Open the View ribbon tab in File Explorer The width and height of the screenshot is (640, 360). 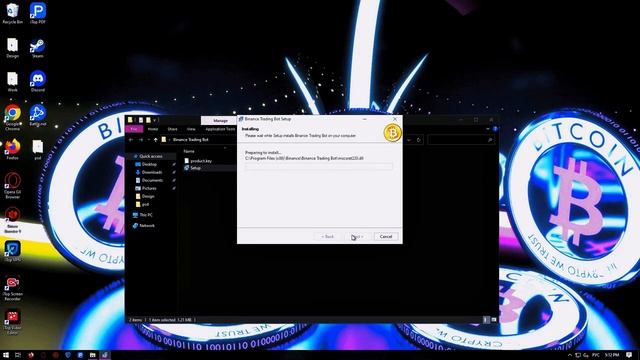[191, 129]
